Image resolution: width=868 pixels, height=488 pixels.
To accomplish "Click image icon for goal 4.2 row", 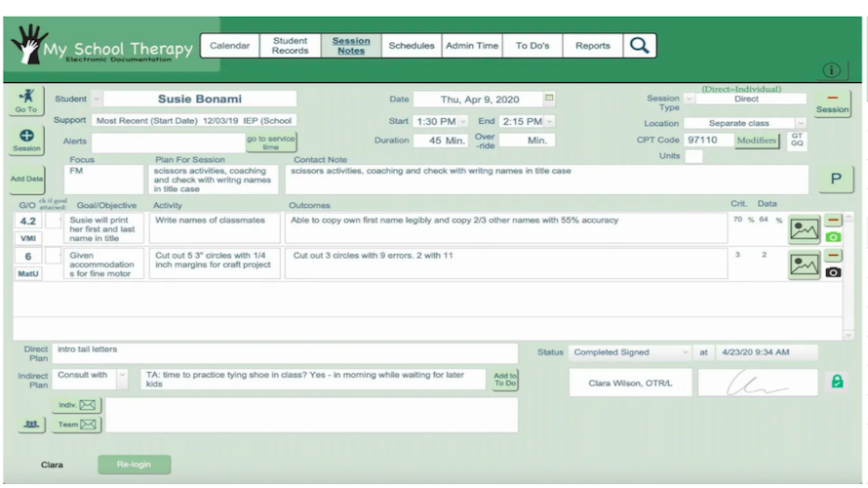I will (804, 229).
